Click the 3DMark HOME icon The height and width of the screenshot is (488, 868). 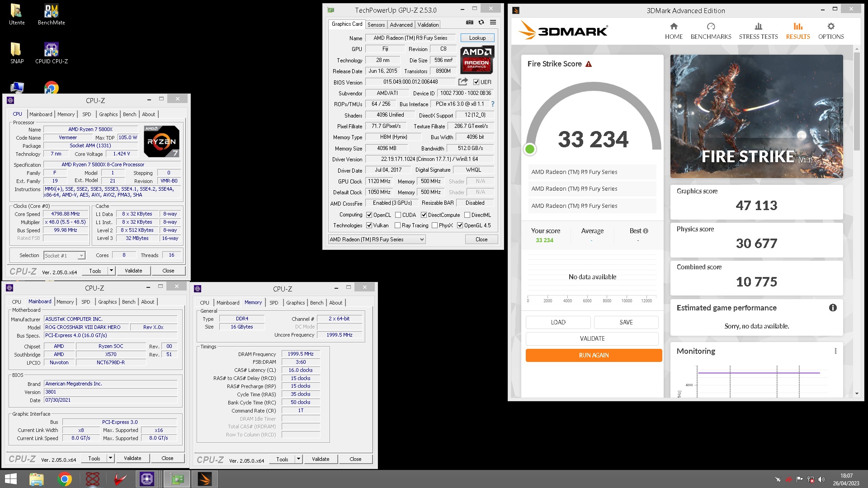click(674, 26)
